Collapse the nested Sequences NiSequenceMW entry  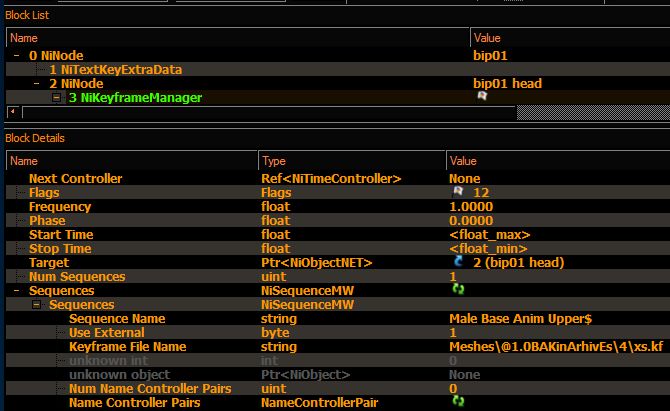click(37, 305)
